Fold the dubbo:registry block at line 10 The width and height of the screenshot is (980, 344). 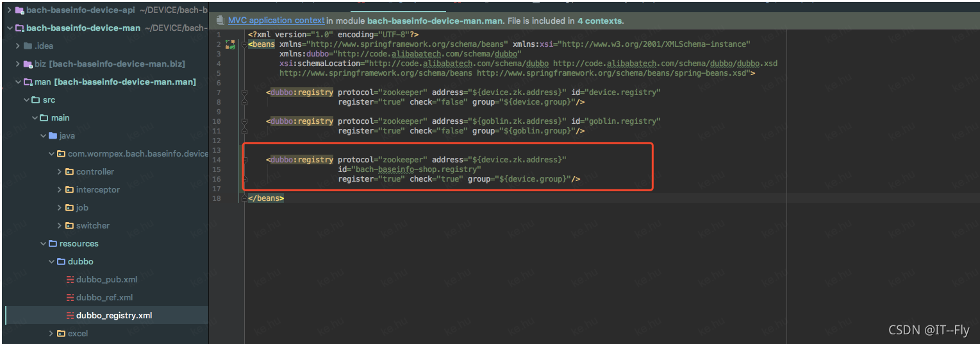244,121
